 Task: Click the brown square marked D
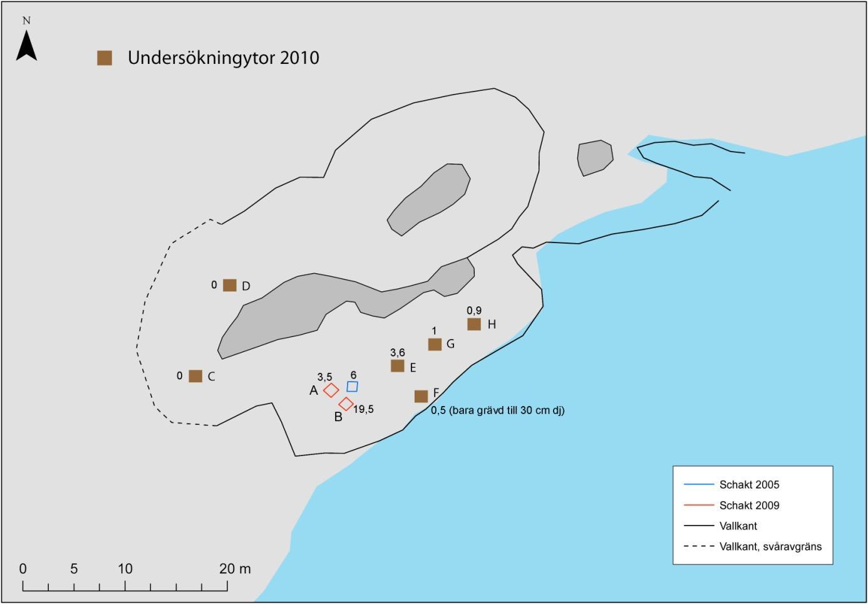[x=230, y=286]
